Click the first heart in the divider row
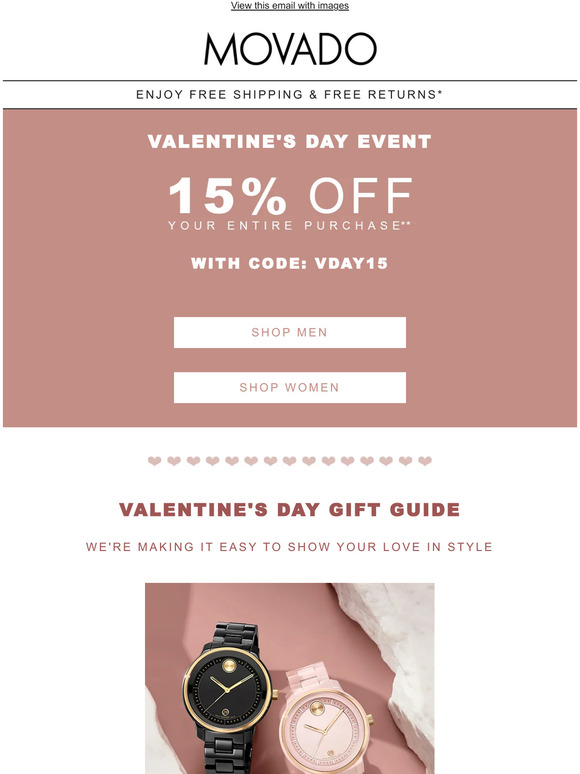 point(155,461)
